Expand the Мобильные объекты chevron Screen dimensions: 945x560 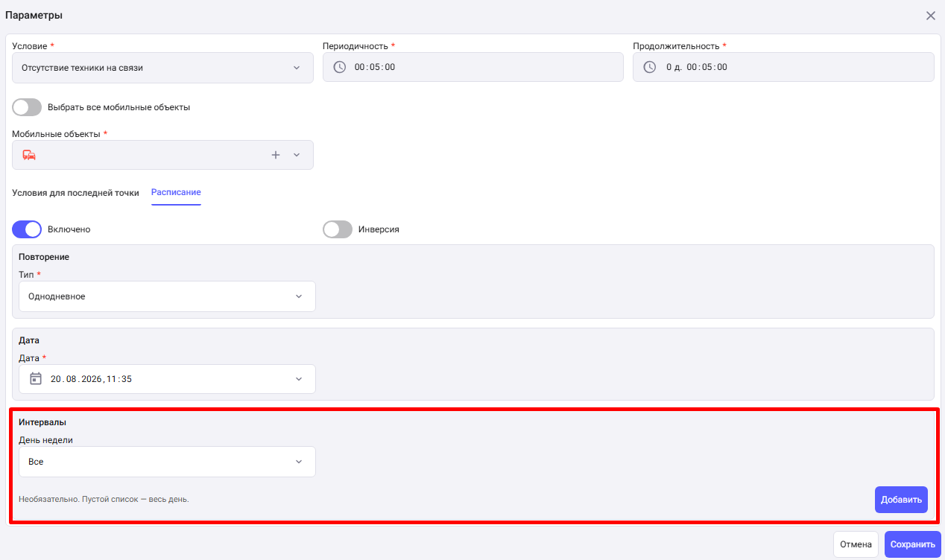[x=297, y=155]
